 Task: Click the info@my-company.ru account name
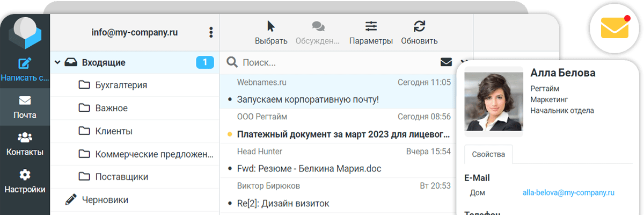pos(135,32)
